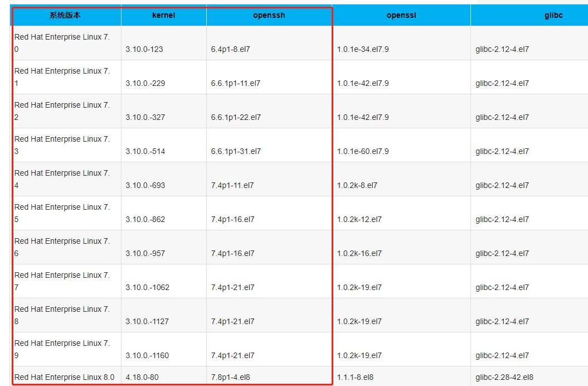This screenshot has height=386, width=588.
Task: Select the kernel column header
Action: click(x=163, y=16)
